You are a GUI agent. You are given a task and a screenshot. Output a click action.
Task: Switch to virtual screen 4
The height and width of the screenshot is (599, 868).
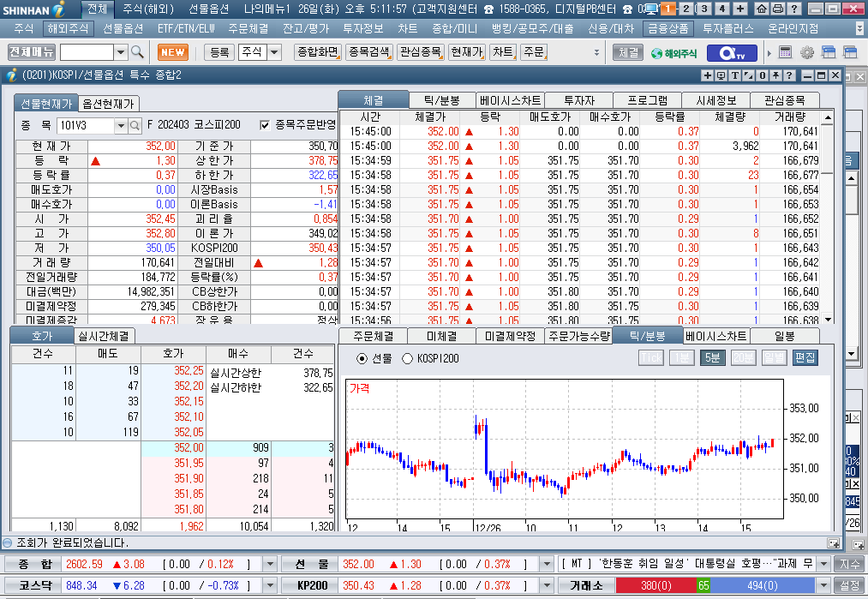point(721,9)
